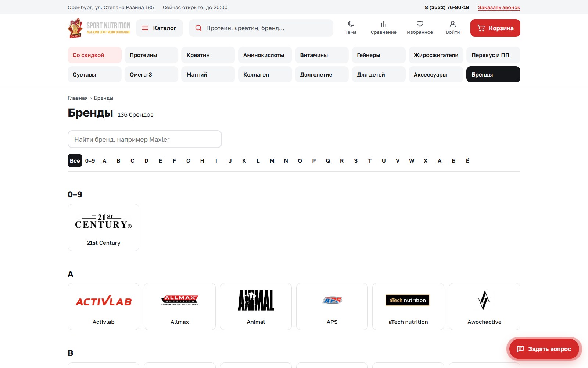Image resolution: width=588 pixels, height=368 pixels.
Task: Select the Протеины category
Action: pos(151,55)
